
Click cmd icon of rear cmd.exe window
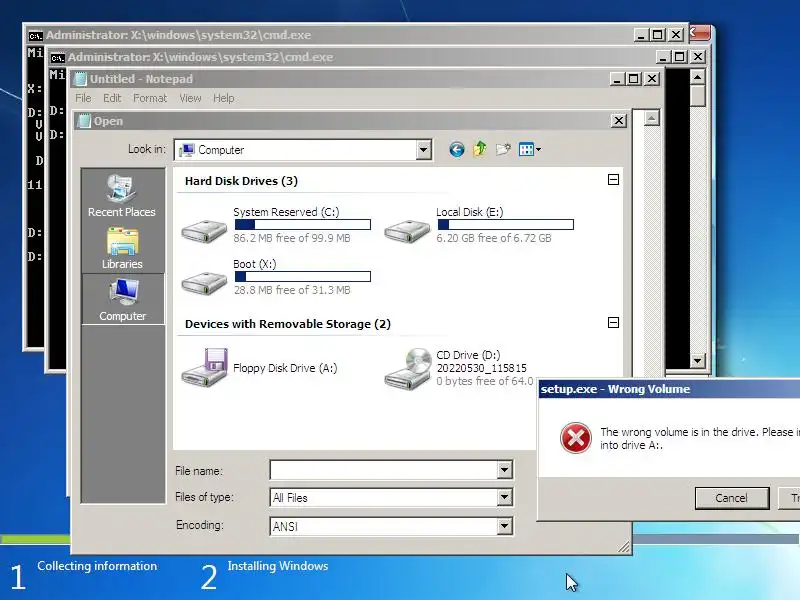tap(35, 36)
